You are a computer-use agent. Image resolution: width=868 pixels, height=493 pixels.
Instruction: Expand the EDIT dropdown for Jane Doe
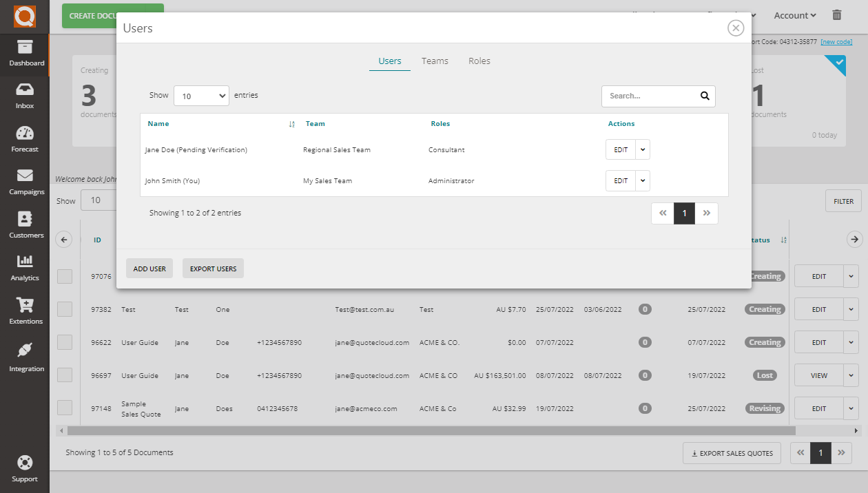point(641,149)
